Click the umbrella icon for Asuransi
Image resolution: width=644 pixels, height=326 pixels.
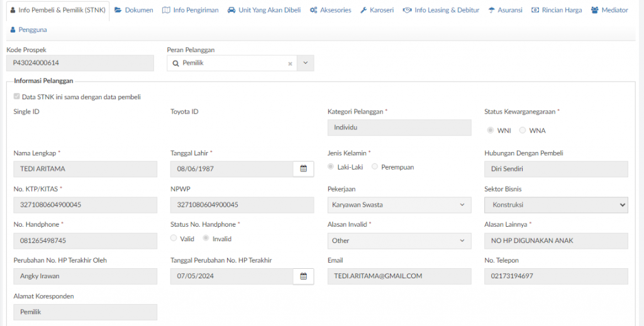tap(492, 10)
